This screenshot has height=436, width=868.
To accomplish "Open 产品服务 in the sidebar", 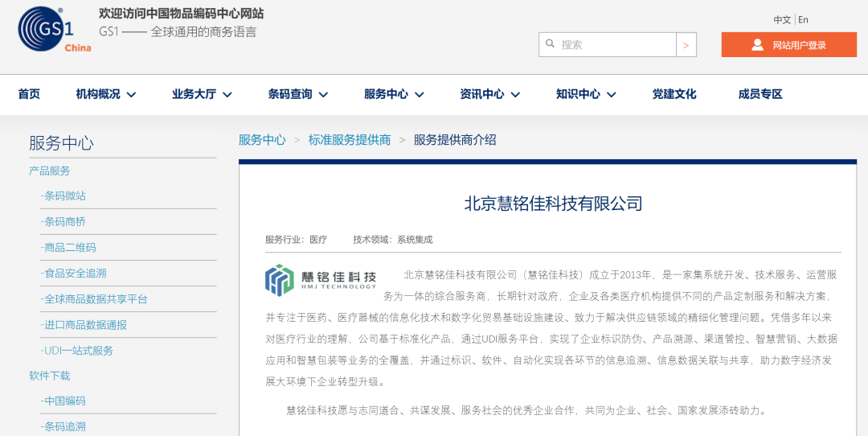I will 49,171.
